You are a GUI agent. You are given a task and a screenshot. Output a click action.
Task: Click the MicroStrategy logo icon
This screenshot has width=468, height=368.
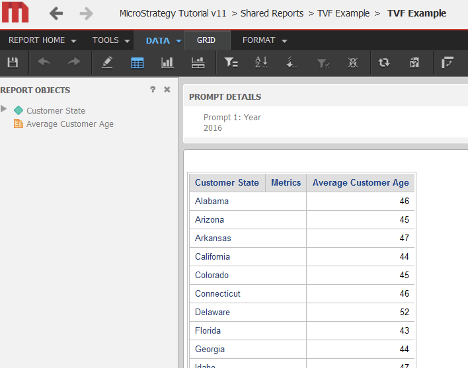click(15, 12)
